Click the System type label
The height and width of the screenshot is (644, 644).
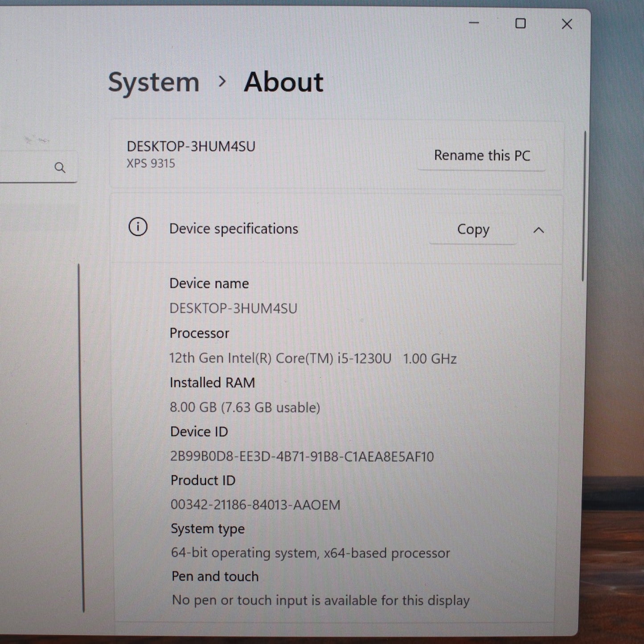point(208,529)
